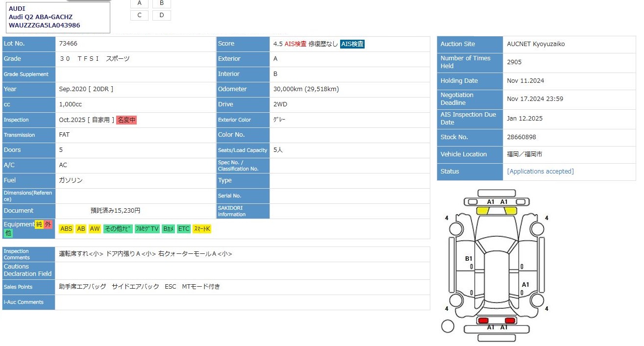Click the yellow 純 equipment legend tag
The width and height of the screenshot is (644, 346).
point(39,224)
